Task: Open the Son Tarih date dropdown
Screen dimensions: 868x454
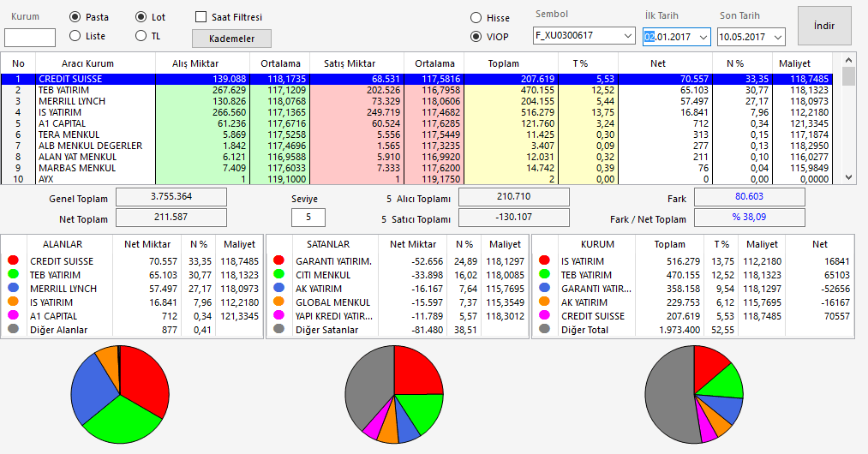Action: (x=778, y=37)
